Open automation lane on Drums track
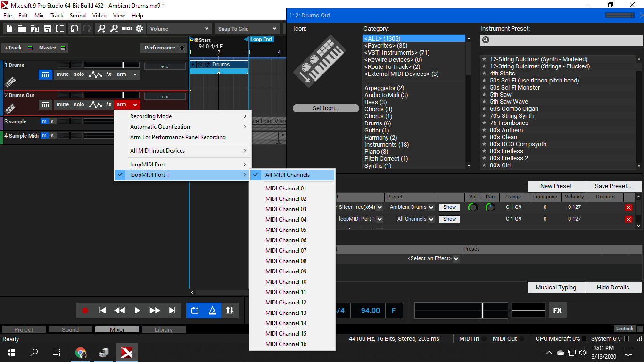644x362 pixels. (x=95, y=74)
